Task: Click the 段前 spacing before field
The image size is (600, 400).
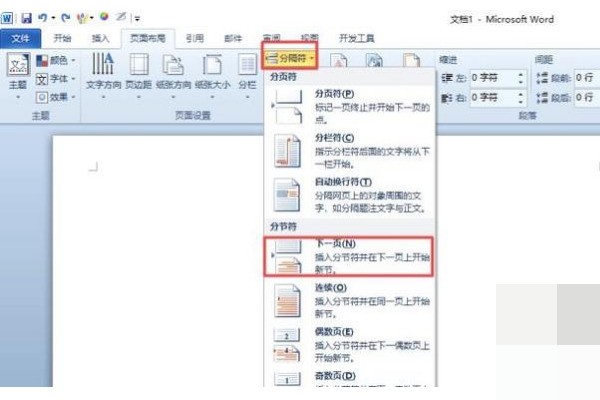Action: click(587, 78)
